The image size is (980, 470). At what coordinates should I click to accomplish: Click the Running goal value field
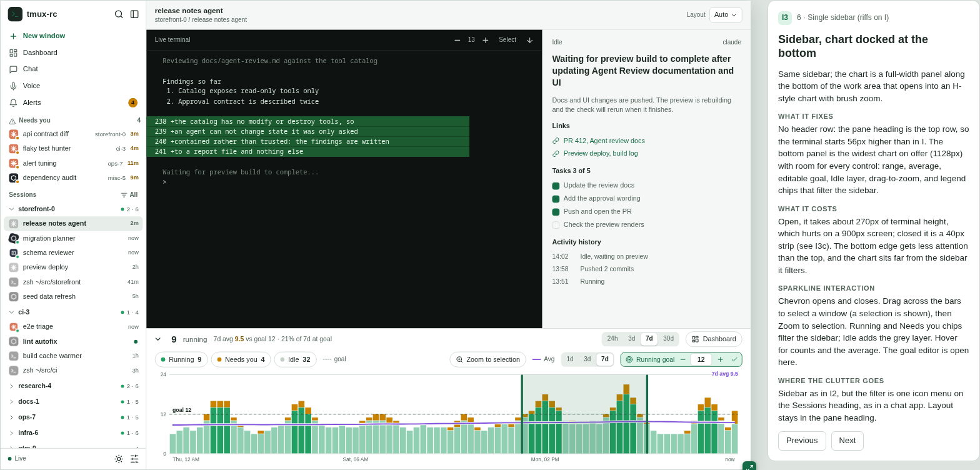[701, 359]
